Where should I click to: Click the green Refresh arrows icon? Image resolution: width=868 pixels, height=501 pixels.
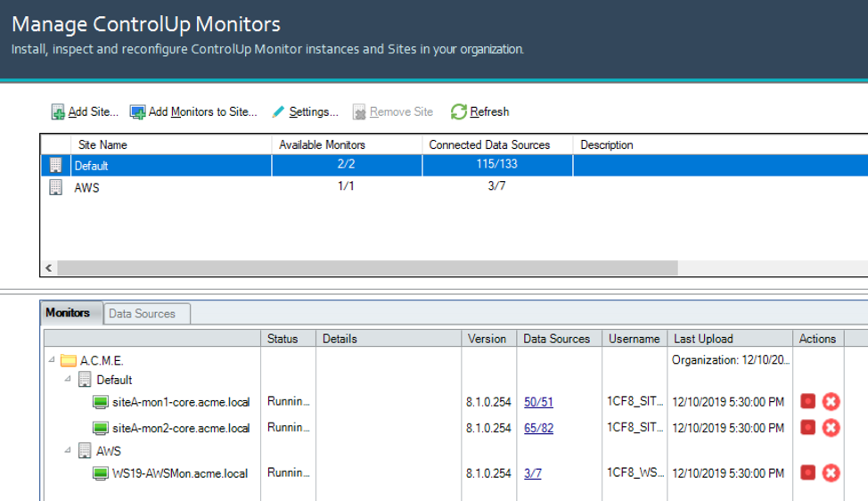pos(458,111)
